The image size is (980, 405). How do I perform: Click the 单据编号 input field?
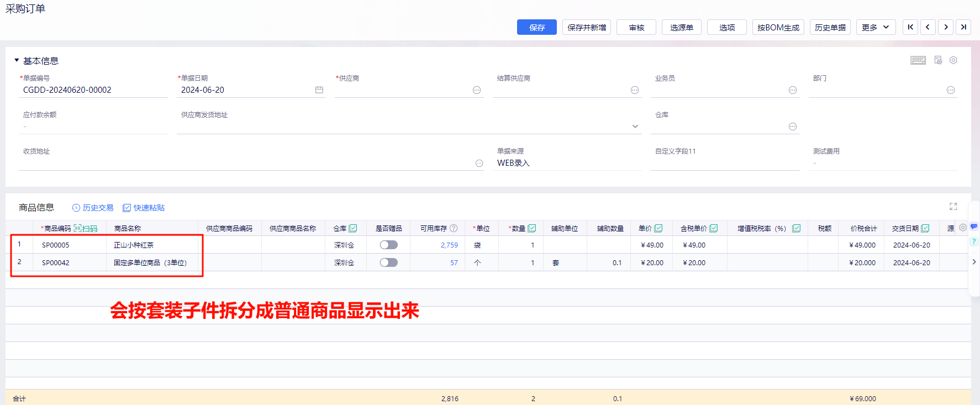point(93,90)
